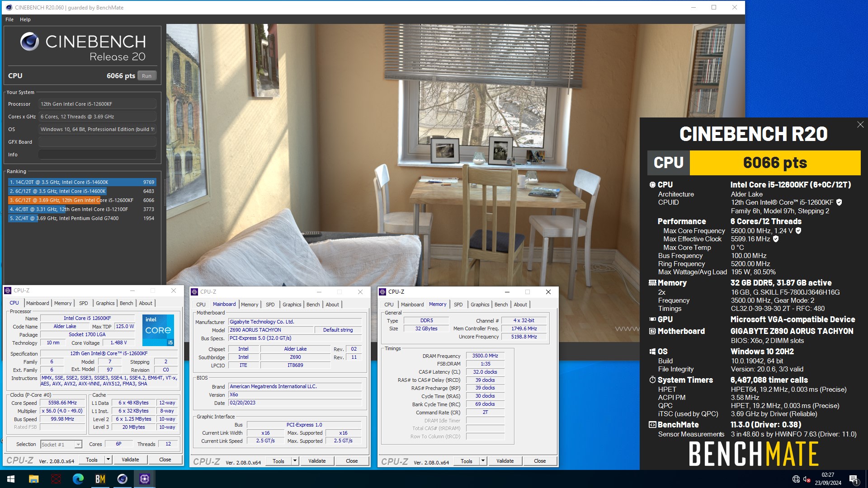The image size is (868, 488).
Task: Select the i5-12600KF ranking entry scoring 6066
Action: (x=82, y=200)
